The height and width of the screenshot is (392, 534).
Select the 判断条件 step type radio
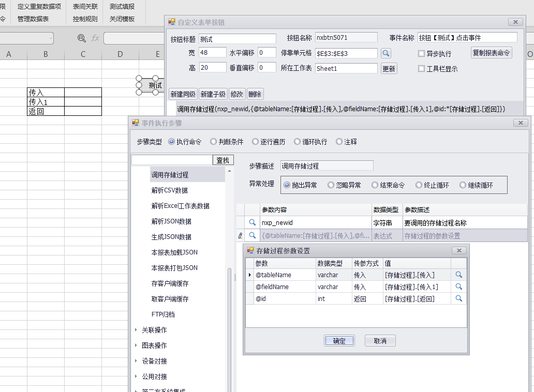click(213, 142)
